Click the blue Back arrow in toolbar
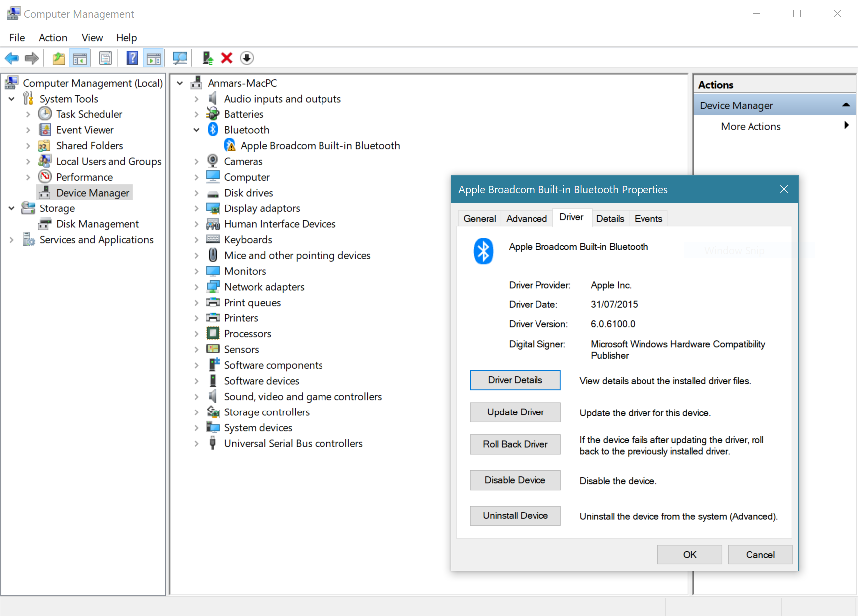 (12, 58)
